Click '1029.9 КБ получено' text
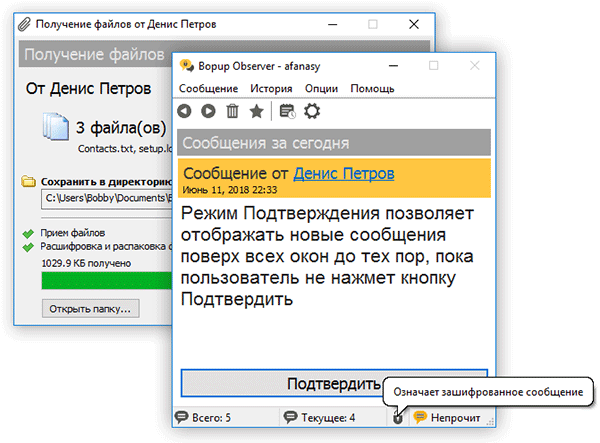 (x=86, y=263)
